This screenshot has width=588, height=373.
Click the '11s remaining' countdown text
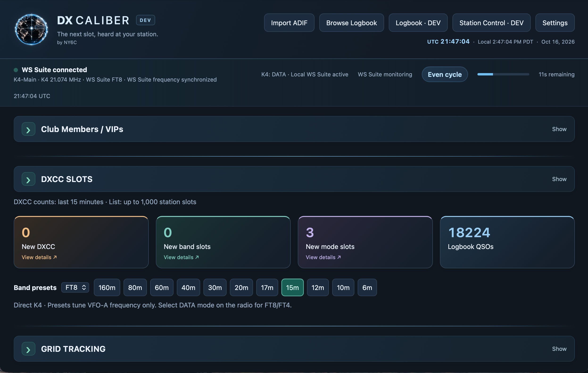click(556, 75)
